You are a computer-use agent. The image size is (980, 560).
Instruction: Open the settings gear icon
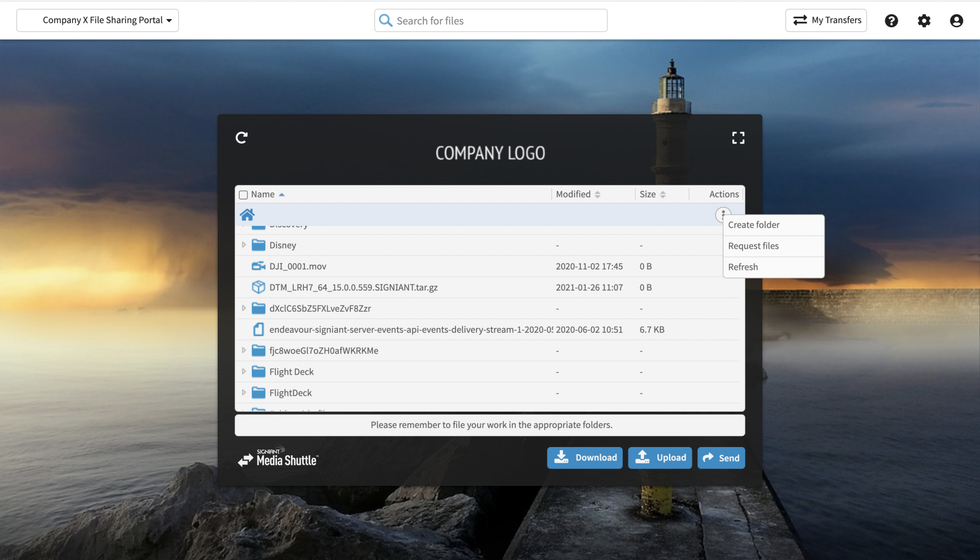[x=924, y=21]
